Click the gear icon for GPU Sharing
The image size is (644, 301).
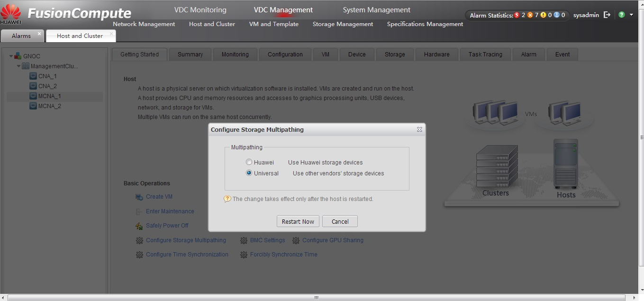tap(296, 241)
